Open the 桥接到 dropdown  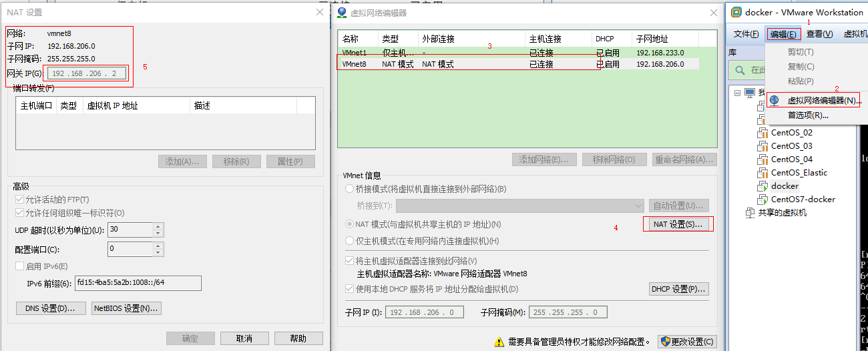point(519,206)
